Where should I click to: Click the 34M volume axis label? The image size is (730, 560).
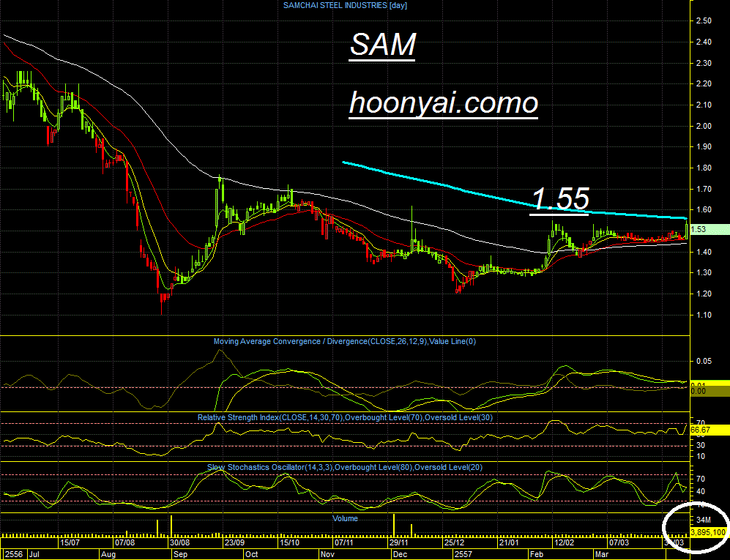click(x=704, y=520)
